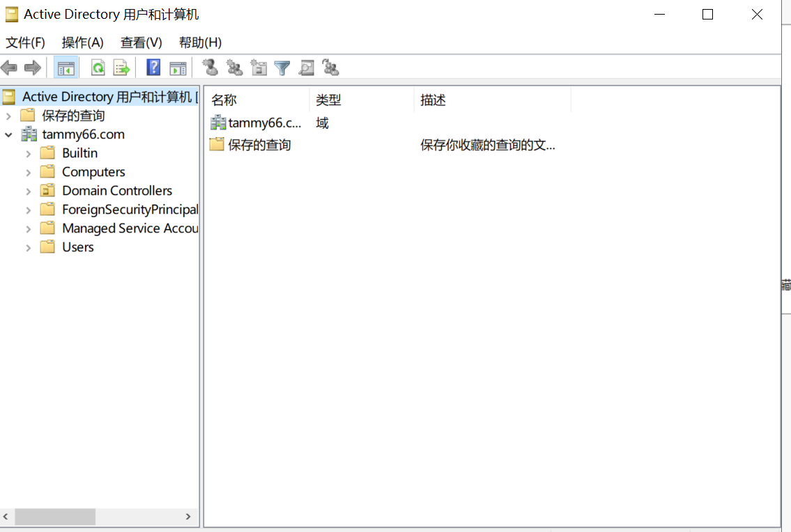Click tree scrollbar right arrow
The image size is (791, 532).
tap(188, 517)
